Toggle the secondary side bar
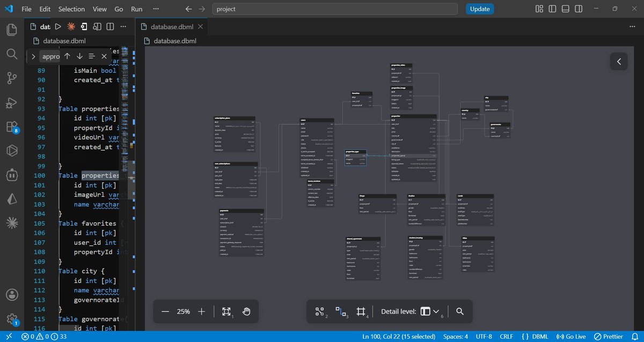 pos(578,9)
